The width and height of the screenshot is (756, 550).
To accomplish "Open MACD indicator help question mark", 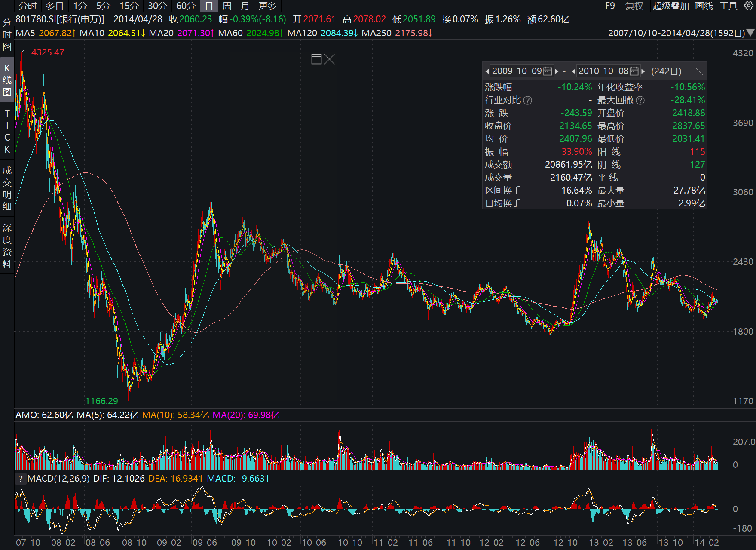I will click(20, 479).
